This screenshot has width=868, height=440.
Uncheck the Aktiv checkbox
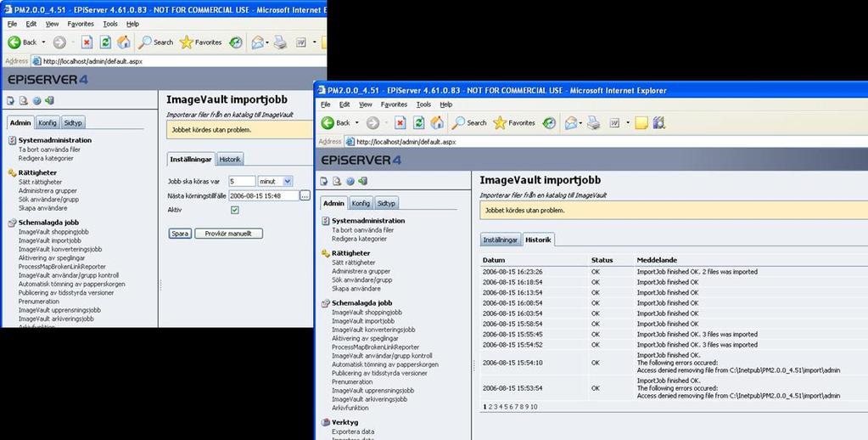(235, 210)
